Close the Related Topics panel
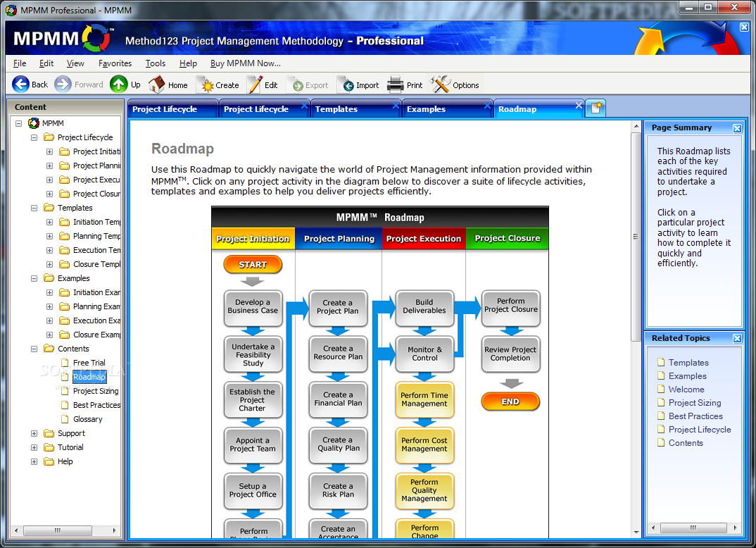The height and width of the screenshot is (548, 756). [x=737, y=338]
